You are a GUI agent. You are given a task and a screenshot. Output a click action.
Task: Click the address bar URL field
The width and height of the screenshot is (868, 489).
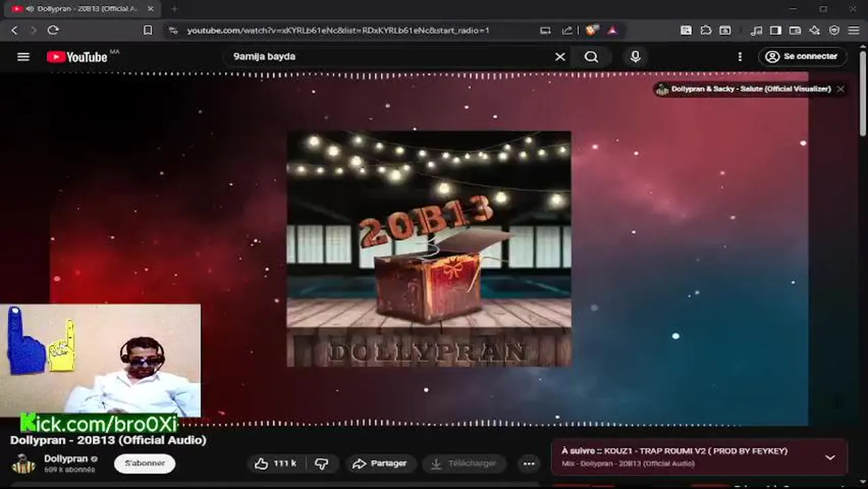point(338,30)
